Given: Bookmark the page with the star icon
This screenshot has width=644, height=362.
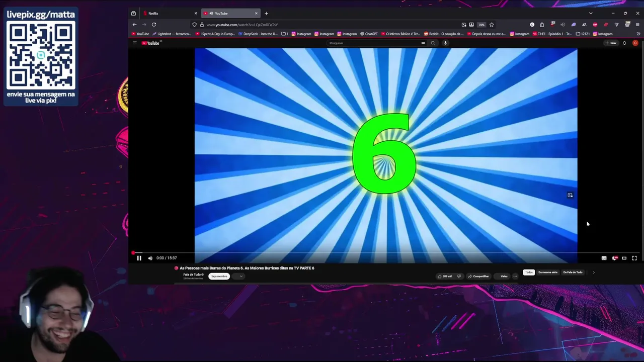Looking at the screenshot, I should pos(492,25).
